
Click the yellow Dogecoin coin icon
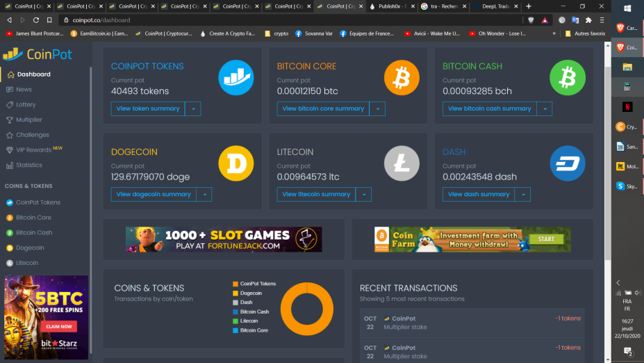point(236,163)
